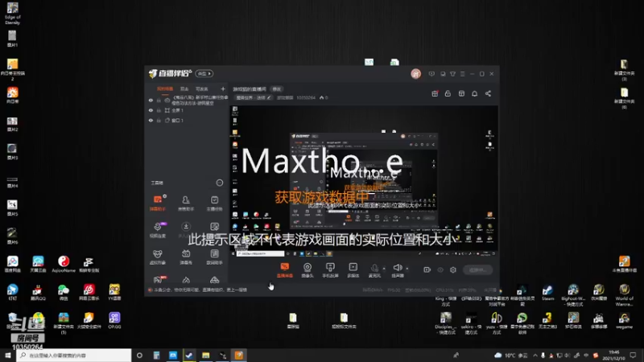The width and height of the screenshot is (644, 362).
Task: Click the edit button next to room title
Action: pyautogui.click(x=277, y=89)
